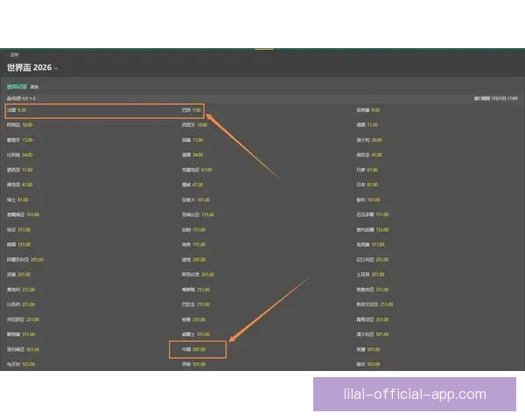Collapse the 赢得冠军 market header

point(21,99)
